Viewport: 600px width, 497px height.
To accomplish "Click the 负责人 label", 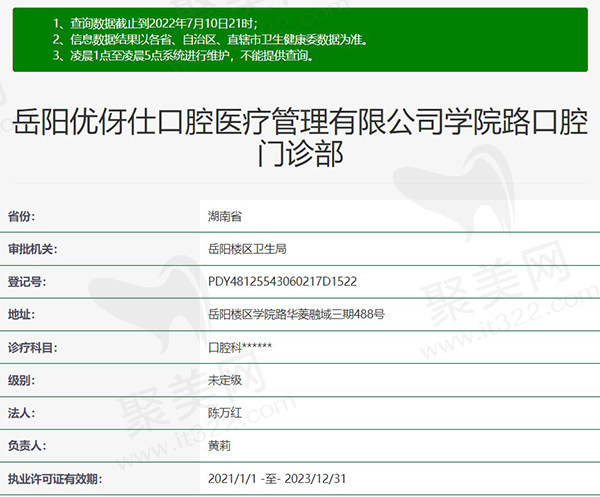I will (x=27, y=446).
